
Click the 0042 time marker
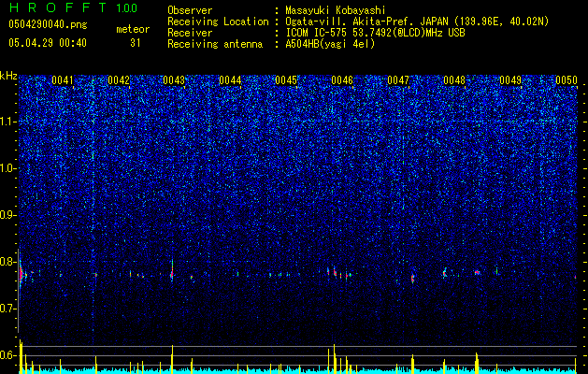point(119,80)
